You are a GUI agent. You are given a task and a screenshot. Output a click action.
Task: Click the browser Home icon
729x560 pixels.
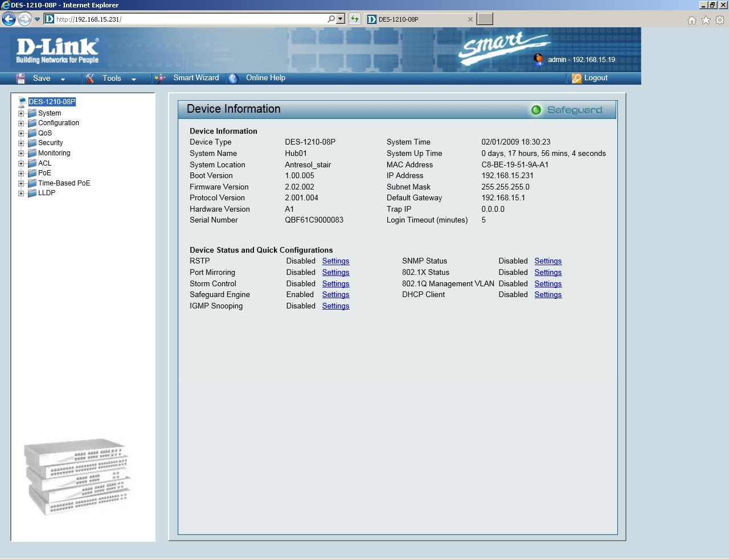pos(691,20)
